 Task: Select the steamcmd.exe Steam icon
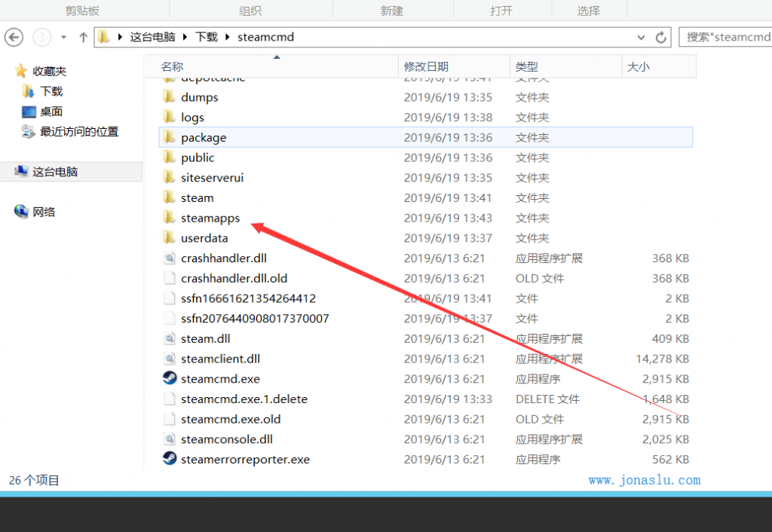(x=170, y=378)
